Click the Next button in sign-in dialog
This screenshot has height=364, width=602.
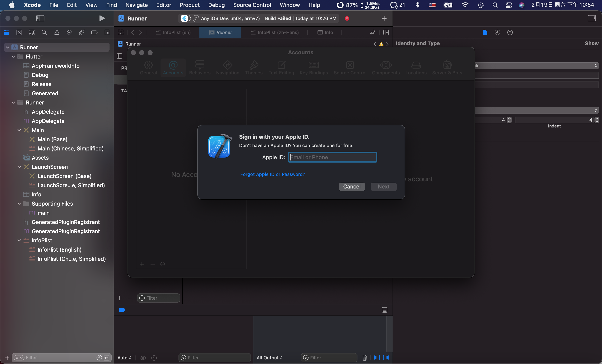pos(384,187)
